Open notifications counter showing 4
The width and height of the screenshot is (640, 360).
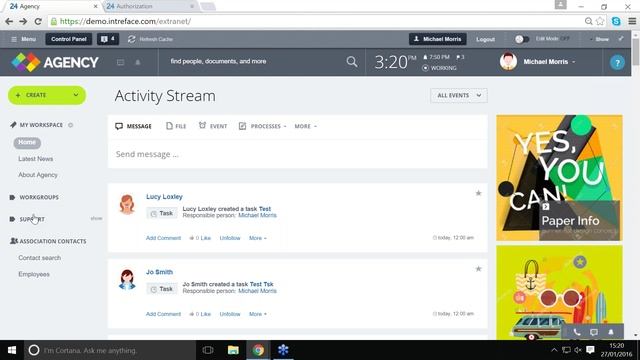tap(108, 39)
